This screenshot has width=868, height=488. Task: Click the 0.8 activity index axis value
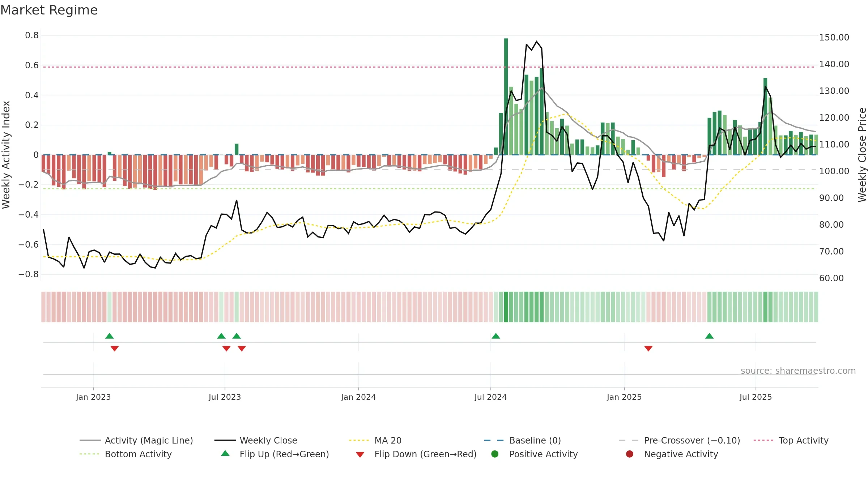[x=32, y=35]
